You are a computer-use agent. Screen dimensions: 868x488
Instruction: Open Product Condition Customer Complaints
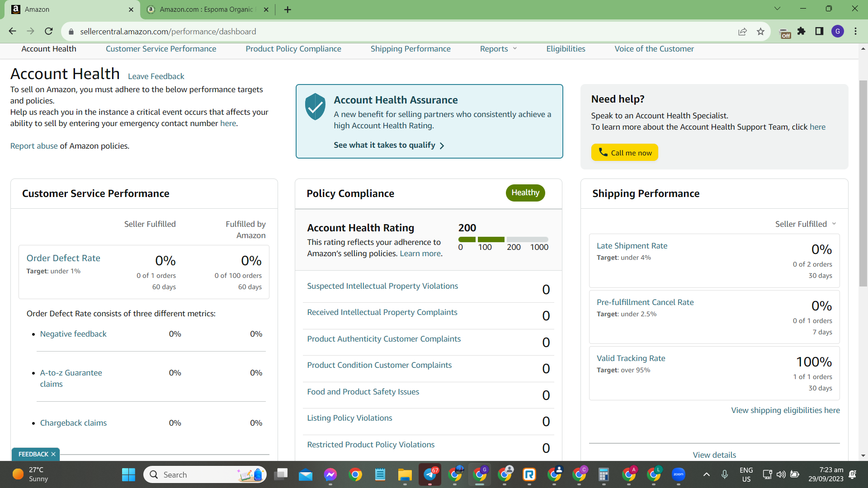(379, 365)
